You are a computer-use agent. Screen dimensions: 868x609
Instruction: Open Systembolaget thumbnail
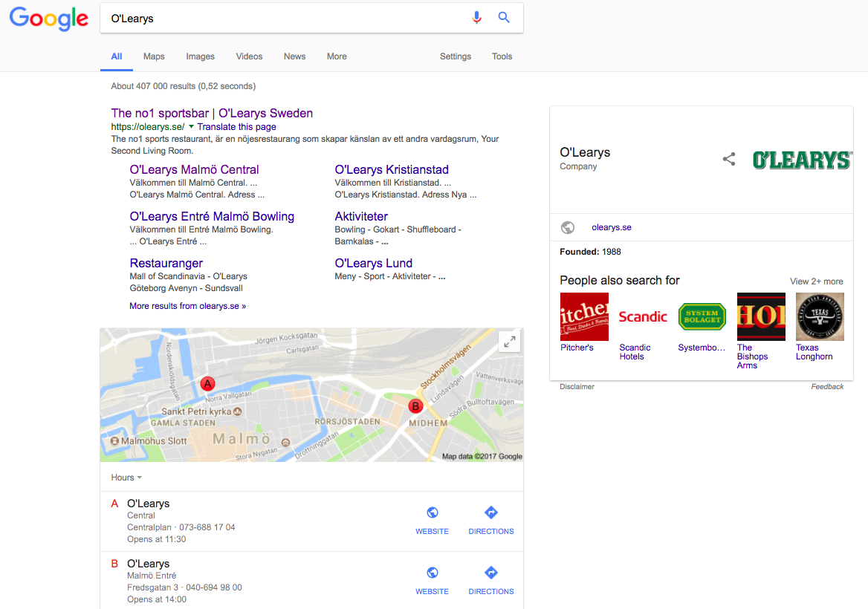coord(702,316)
